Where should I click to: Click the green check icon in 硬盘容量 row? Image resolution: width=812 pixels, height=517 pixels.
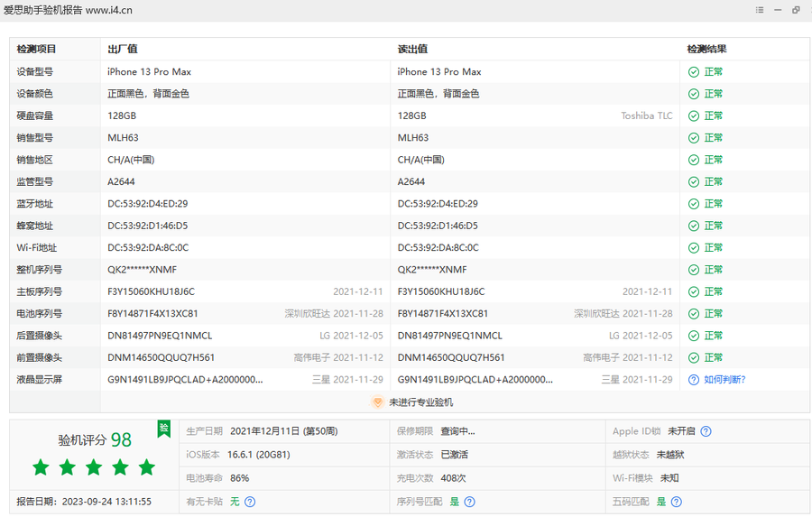694,116
